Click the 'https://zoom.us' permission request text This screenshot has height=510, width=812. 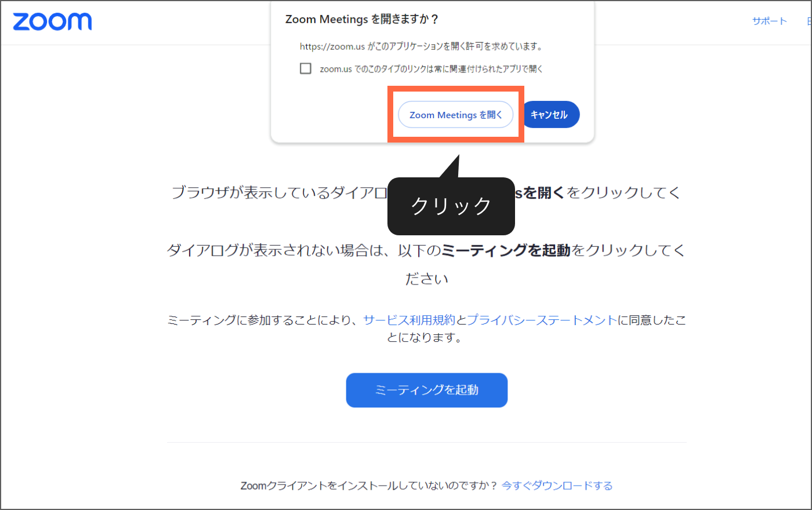tap(421, 46)
